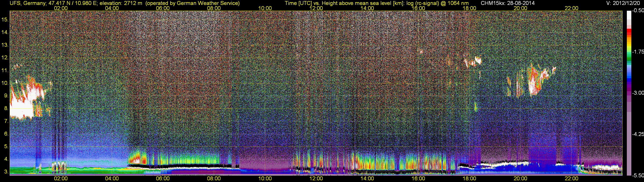The height and width of the screenshot is (182, 644).
Task: Click the text '(operated by German Weather Service)'
Action: [193, 3]
